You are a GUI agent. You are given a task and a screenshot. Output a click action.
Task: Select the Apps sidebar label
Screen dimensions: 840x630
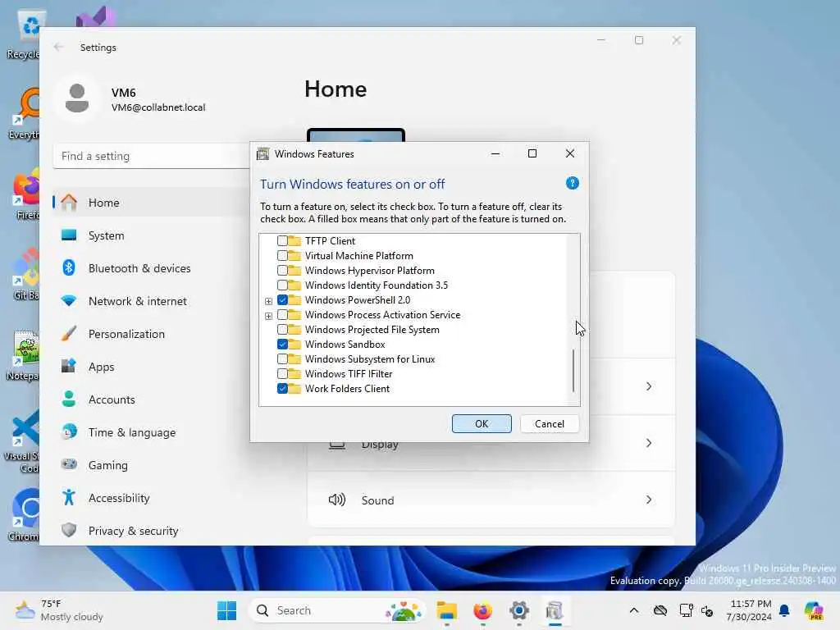click(101, 367)
